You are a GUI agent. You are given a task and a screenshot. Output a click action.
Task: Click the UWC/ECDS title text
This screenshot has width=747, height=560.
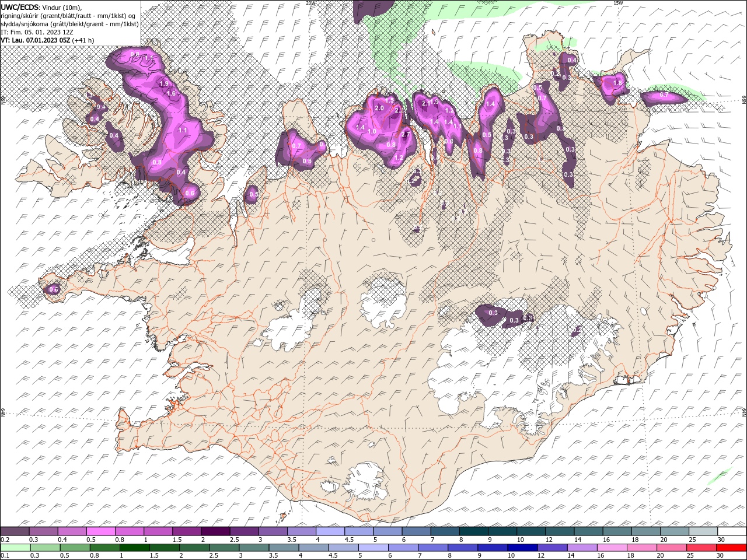click(20, 6)
